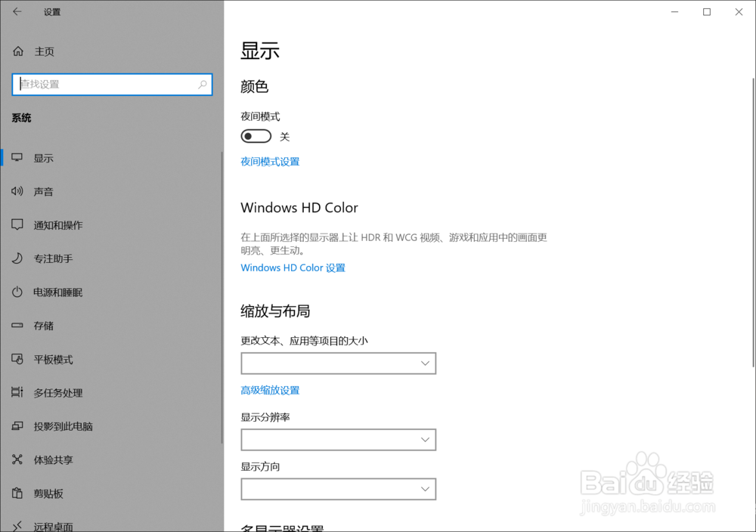Maximize the 设置 window
The image size is (756, 532).
click(707, 12)
